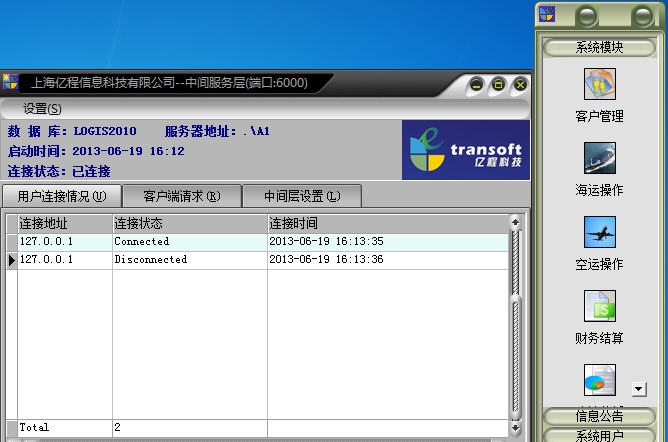Click the total count value 2

tap(118, 427)
